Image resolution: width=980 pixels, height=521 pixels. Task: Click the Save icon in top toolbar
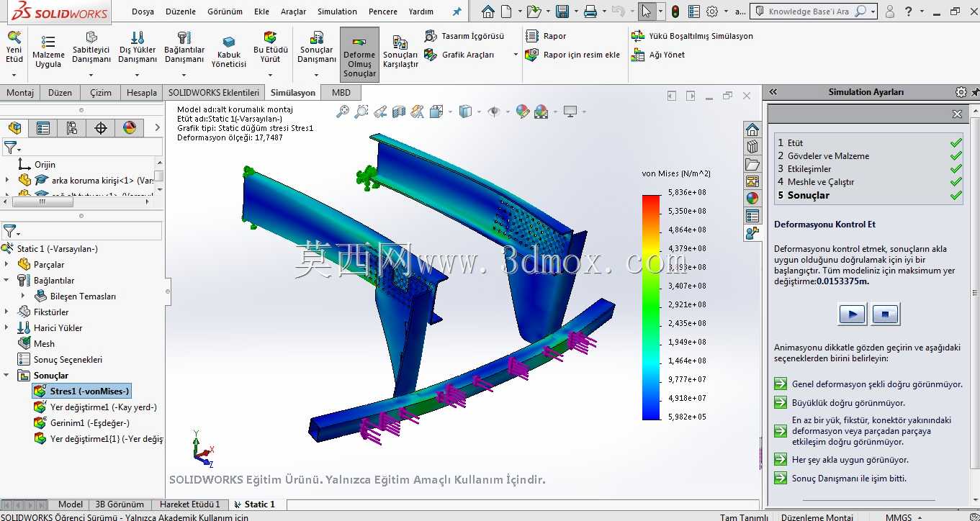pyautogui.click(x=562, y=12)
